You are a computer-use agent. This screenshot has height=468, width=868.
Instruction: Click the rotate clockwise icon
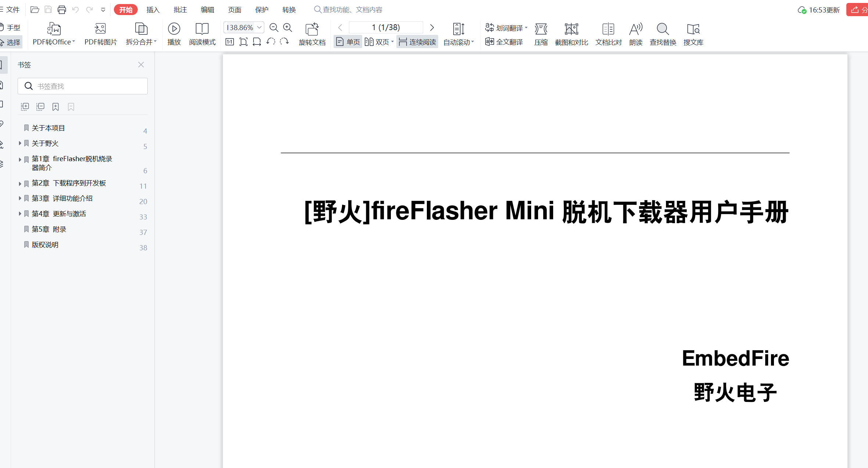284,41
